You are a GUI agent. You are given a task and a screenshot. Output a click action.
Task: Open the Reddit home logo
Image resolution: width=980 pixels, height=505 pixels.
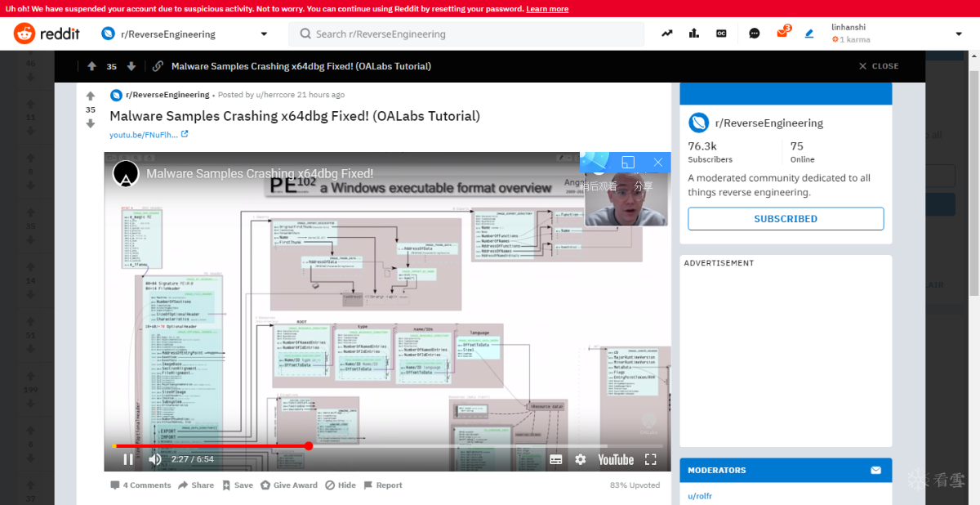coord(47,34)
